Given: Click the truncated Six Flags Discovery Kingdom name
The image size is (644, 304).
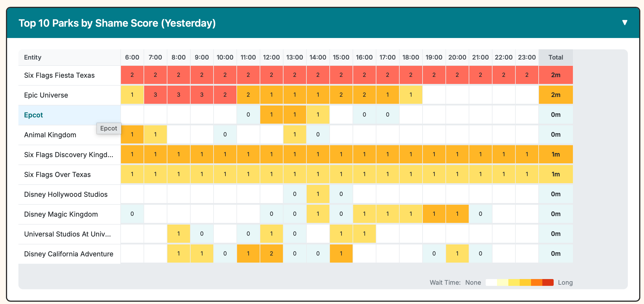Looking at the screenshot, I should point(68,155).
